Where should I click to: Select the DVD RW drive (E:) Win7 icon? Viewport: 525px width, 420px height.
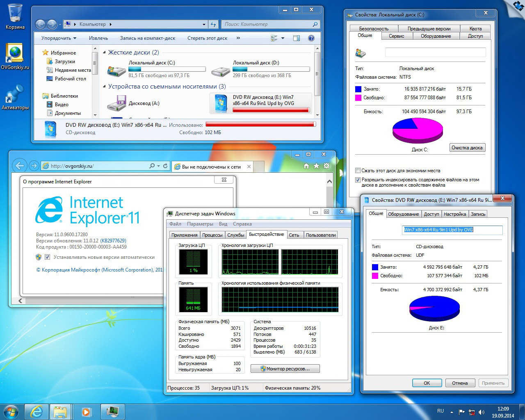pyautogui.click(x=220, y=103)
